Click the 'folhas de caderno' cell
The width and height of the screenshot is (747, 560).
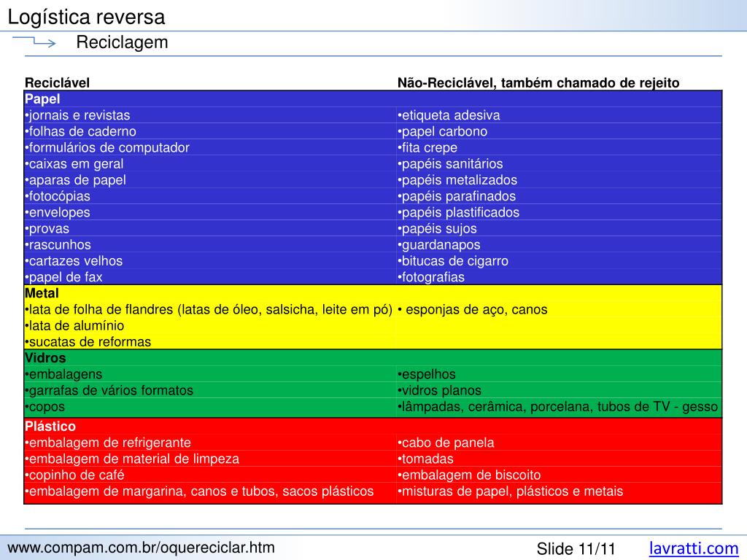pos(80,131)
